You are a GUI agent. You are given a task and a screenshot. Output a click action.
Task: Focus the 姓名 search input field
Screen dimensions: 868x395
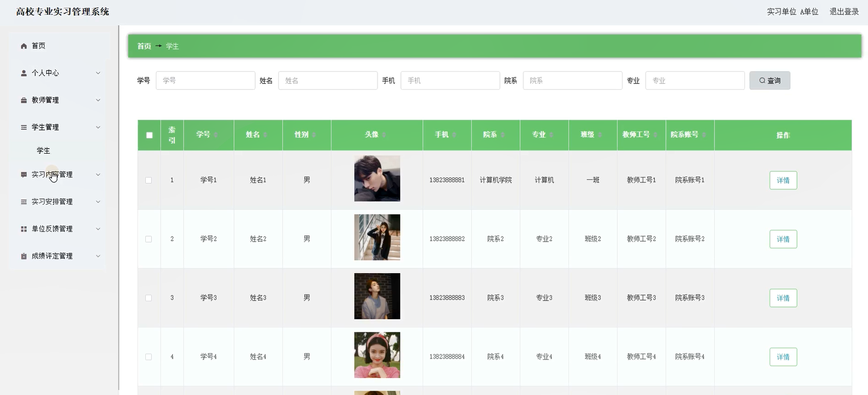click(328, 81)
